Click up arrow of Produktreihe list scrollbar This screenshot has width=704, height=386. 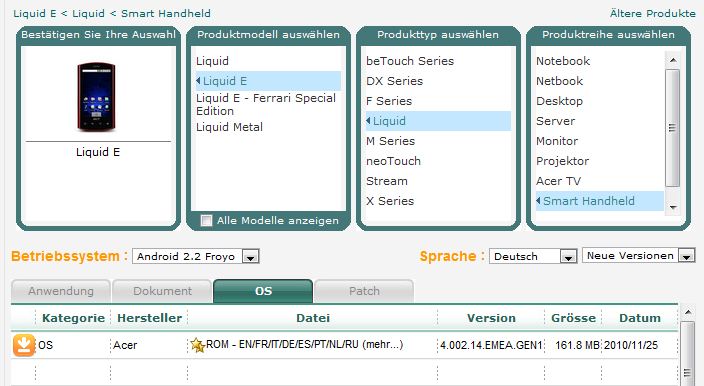673,60
